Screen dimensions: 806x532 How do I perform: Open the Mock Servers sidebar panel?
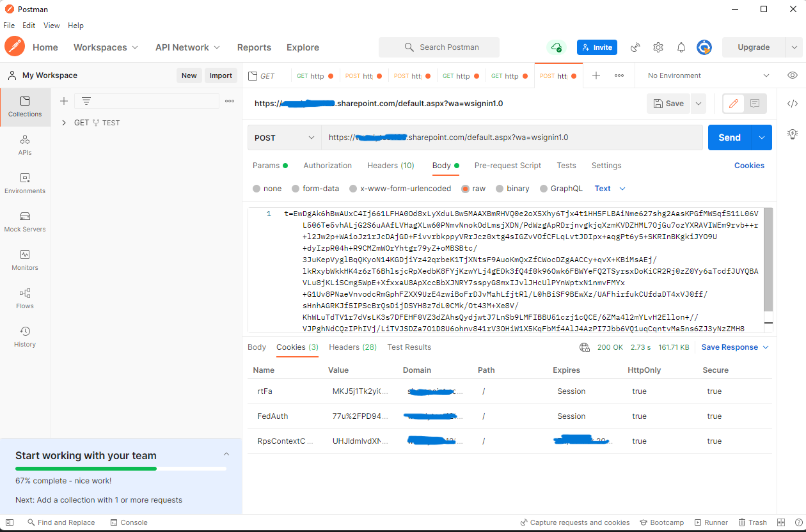tap(25, 222)
